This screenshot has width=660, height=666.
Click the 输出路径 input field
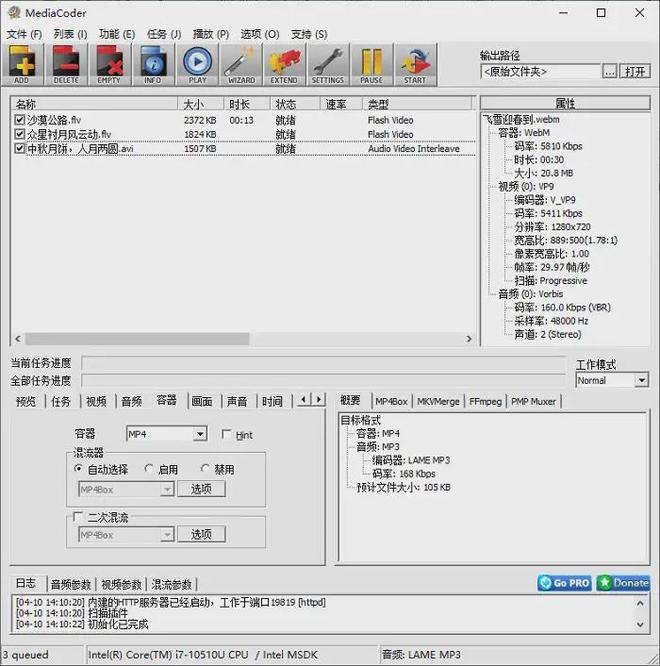pyautogui.click(x=541, y=71)
